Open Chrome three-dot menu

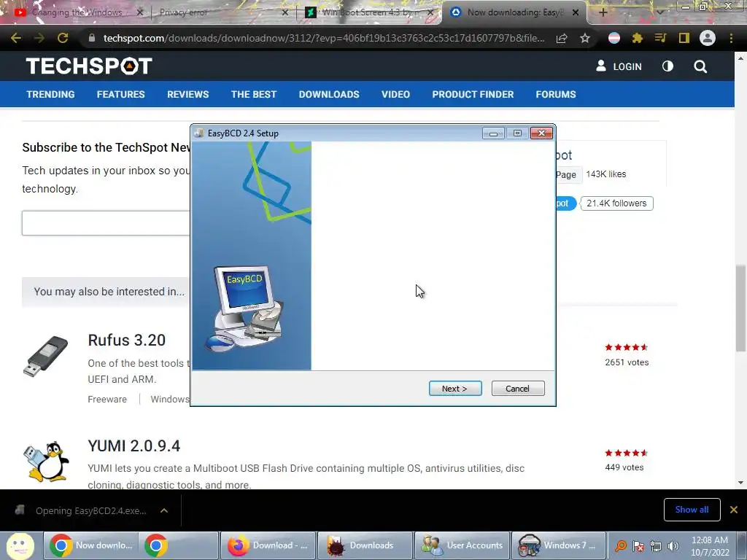tap(731, 38)
